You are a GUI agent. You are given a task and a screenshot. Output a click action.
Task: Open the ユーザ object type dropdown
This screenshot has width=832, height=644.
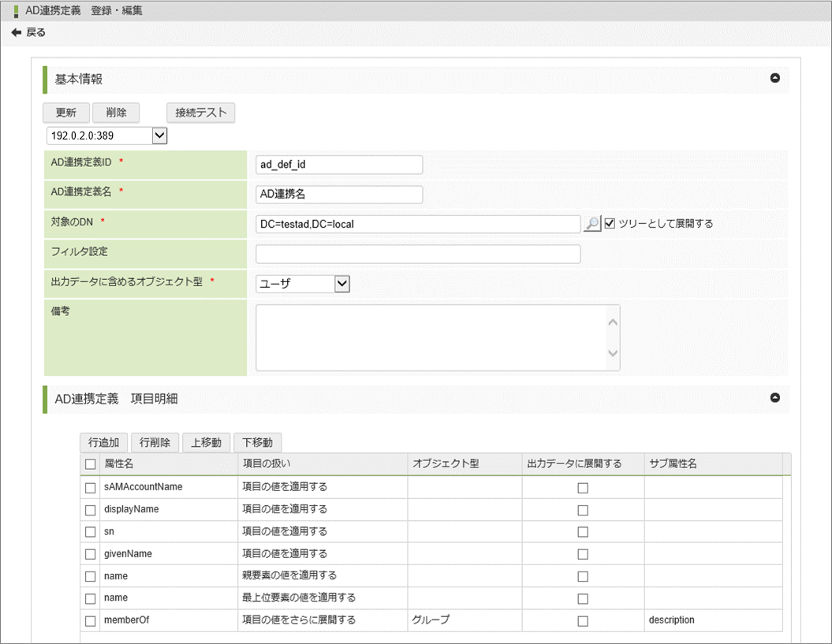341,284
